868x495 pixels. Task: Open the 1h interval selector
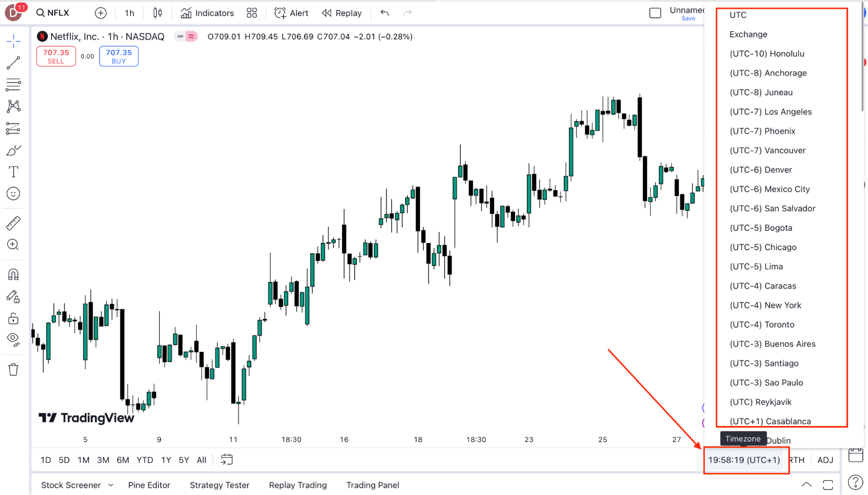click(129, 13)
